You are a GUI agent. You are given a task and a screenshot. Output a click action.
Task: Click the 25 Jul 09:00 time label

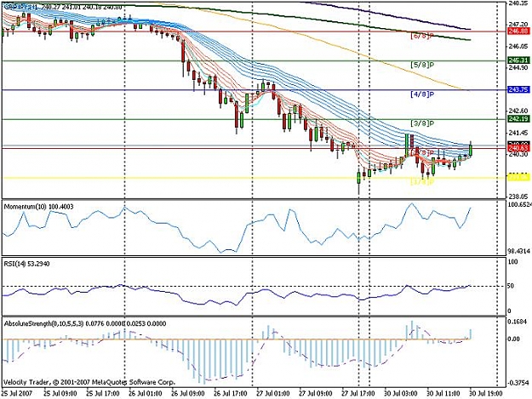[x=60, y=394]
